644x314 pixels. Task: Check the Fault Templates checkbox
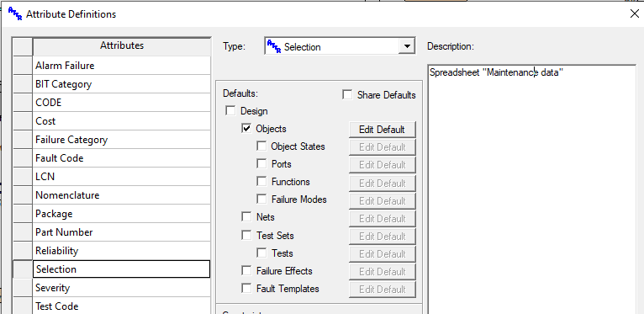[x=246, y=289]
